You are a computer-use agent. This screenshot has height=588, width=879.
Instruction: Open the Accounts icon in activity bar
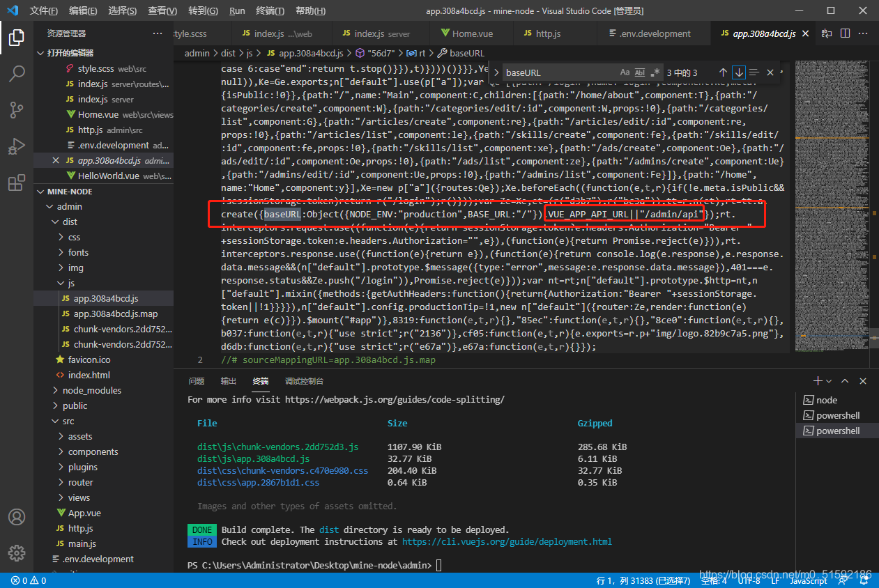pos(17,518)
